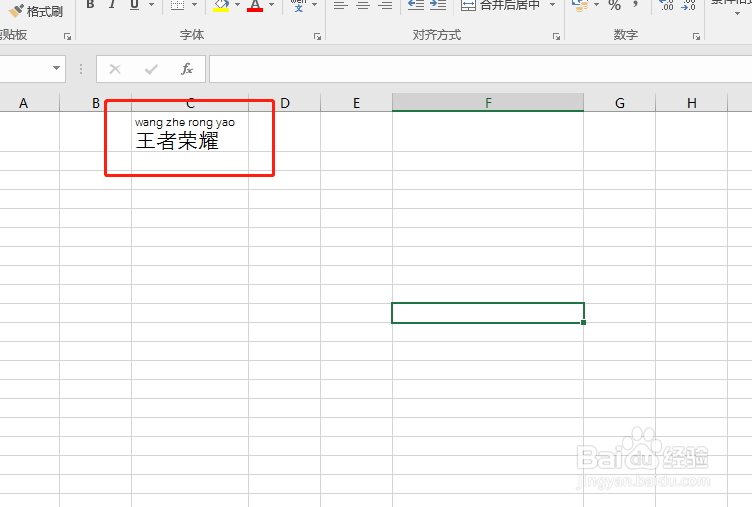Activate the Format Painter (格式刷) tool

(x=36, y=11)
